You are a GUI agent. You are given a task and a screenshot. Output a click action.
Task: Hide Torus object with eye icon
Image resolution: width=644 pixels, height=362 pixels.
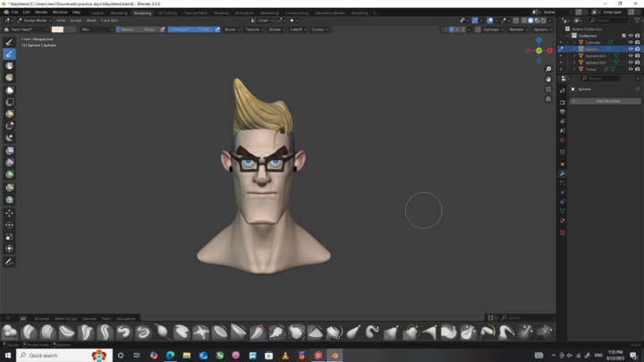click(631, 70)
